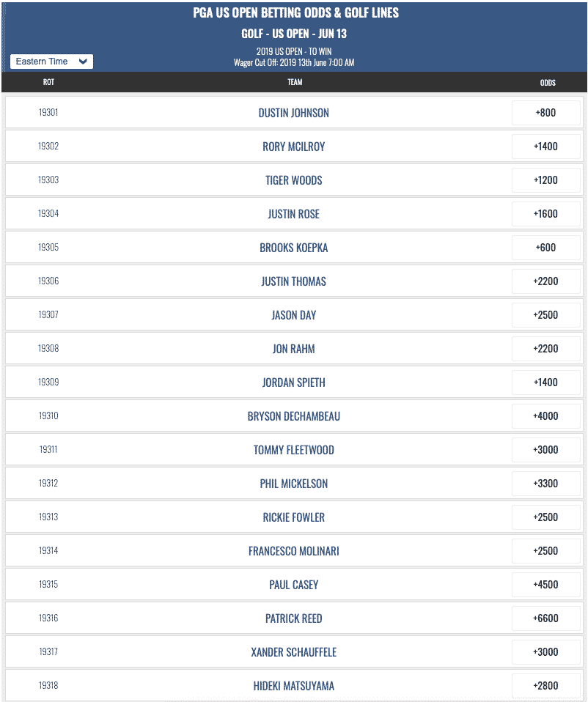This screenshot has width=588, height=702.
Task: Select Dustin Johnson +800 odds button
Action: point(546,112)
